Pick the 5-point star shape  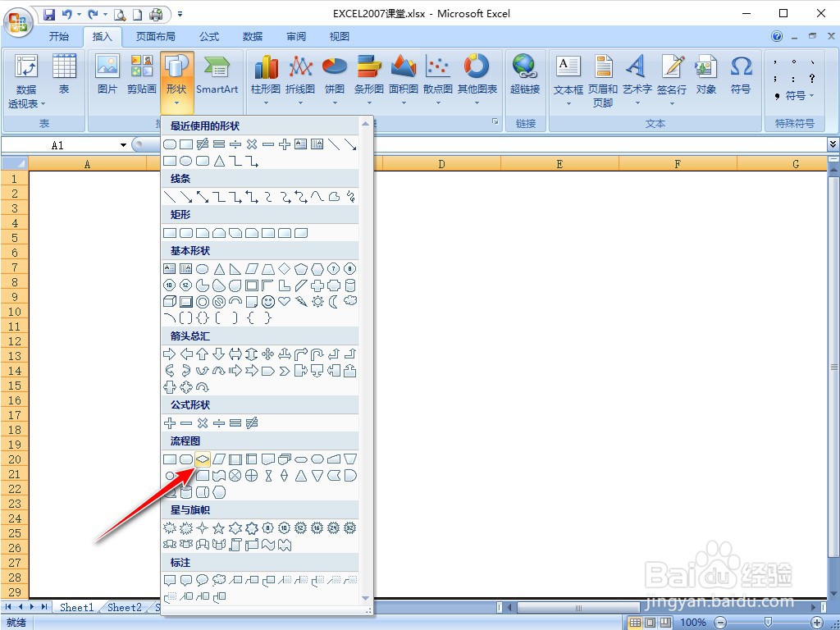pyautogui.click(x=218, y=529)
